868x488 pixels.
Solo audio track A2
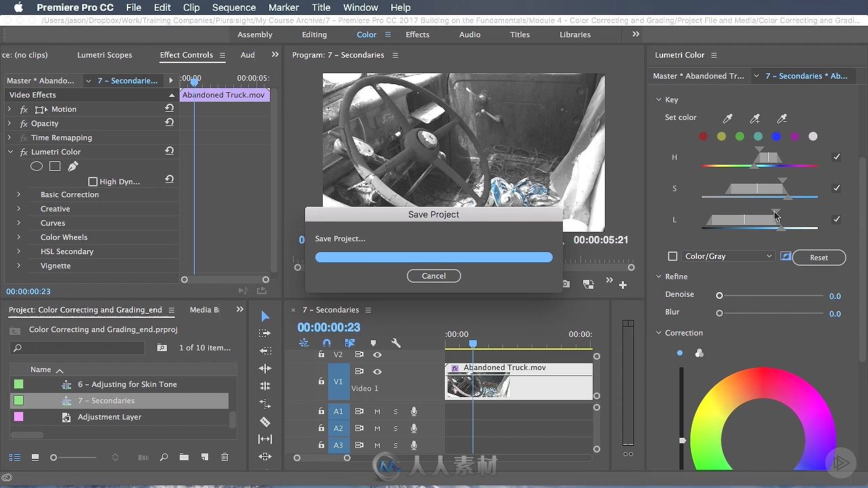395,428
